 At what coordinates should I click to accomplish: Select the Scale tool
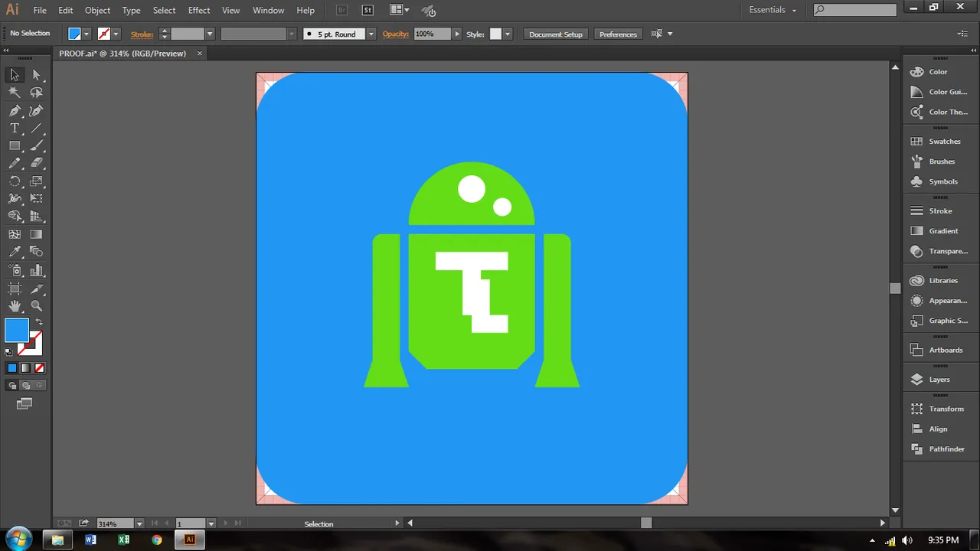click(x=37, y=181)
